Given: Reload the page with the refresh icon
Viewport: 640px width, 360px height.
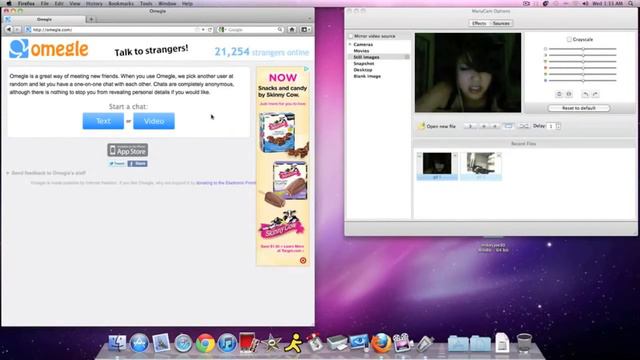Looking at the screenshot, I should pos(210,29).
